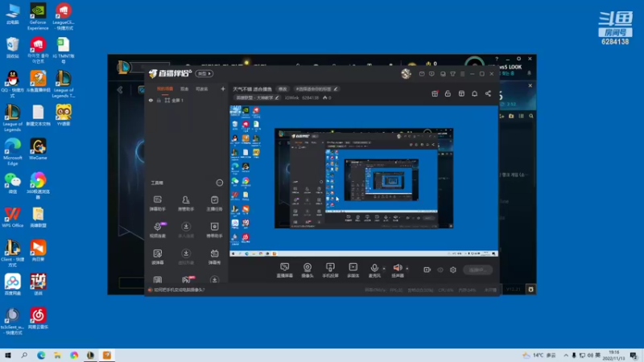Open the gift box icon with red dot
Screen dimensions: 644x362
click(x=435, y=93)
